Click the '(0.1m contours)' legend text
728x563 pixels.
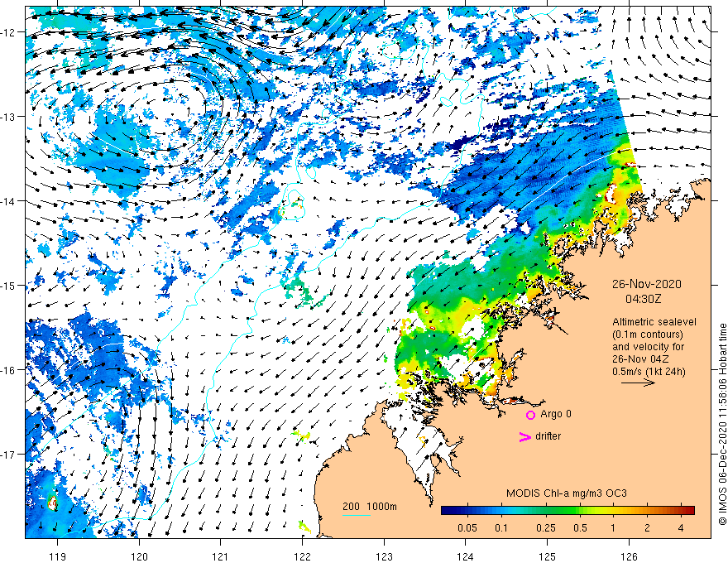pos(648,334)
